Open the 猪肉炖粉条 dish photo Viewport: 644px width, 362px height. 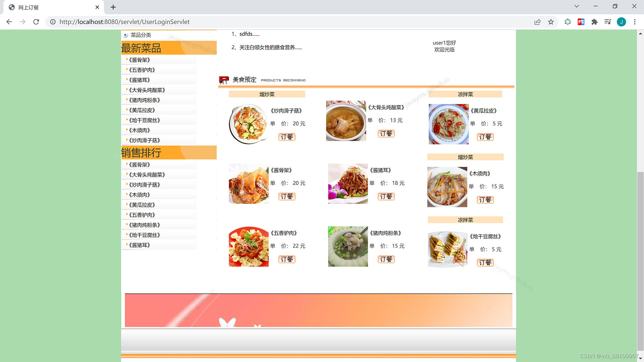(x=348, y=246)
